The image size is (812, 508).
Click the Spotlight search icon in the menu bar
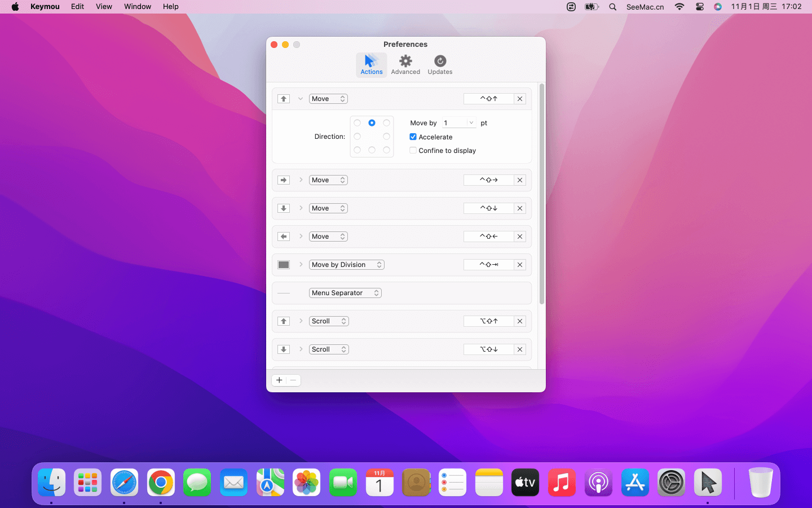pos(612,7)
